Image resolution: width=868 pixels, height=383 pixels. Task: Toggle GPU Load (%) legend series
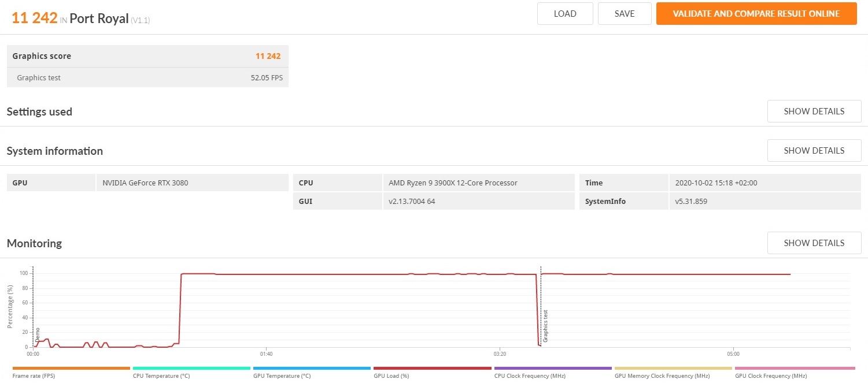(x=432, y=373)
